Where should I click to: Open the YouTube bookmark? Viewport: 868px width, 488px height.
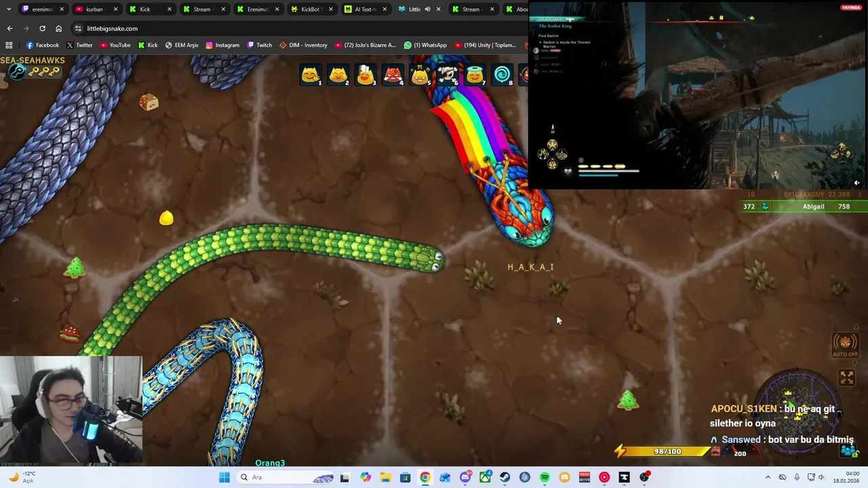(115, 45)
